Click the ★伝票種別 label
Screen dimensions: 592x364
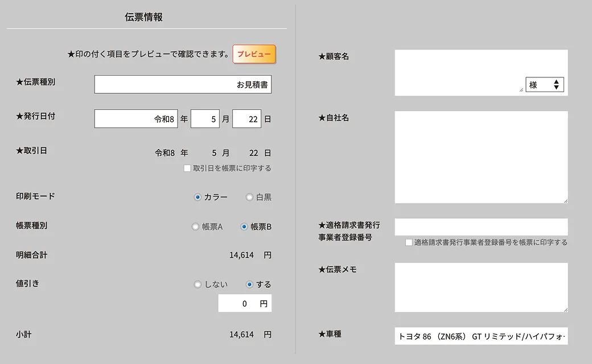coord(35,82)
